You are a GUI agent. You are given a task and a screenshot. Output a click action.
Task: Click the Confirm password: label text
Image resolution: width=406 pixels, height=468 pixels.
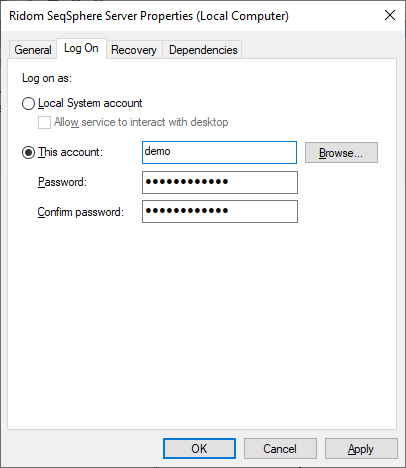point(80,212)
